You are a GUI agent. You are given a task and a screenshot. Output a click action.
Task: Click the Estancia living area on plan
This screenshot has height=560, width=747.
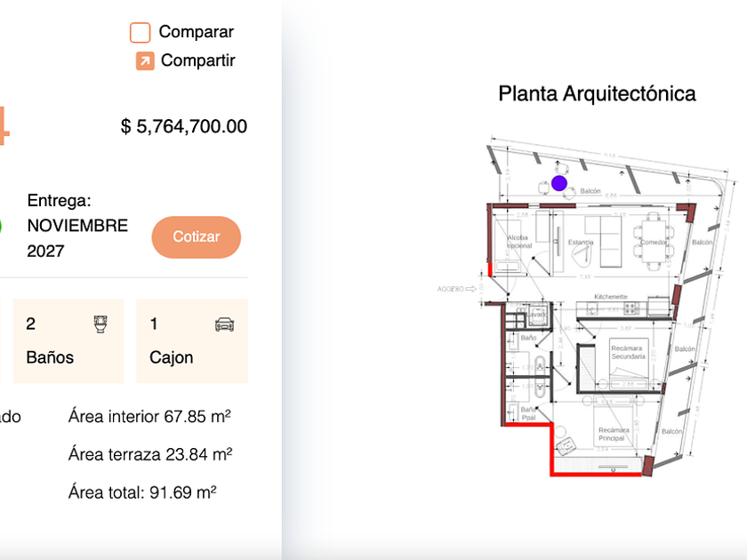coord(581,242)
